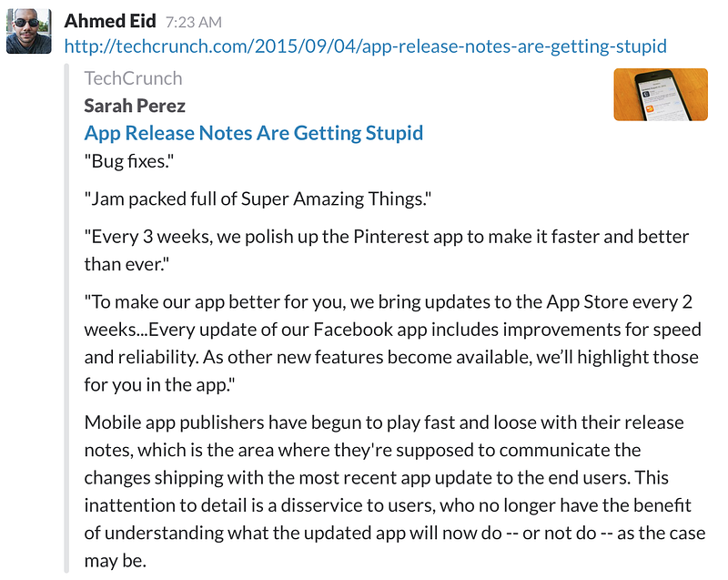
Task: Select the author name Sarah Perez
Action: click(135, 106)
